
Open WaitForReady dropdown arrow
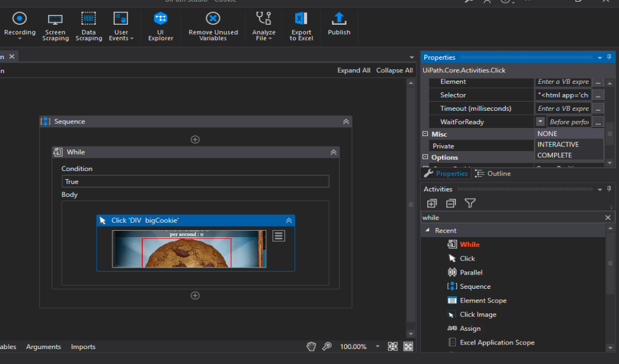[540, 122]
